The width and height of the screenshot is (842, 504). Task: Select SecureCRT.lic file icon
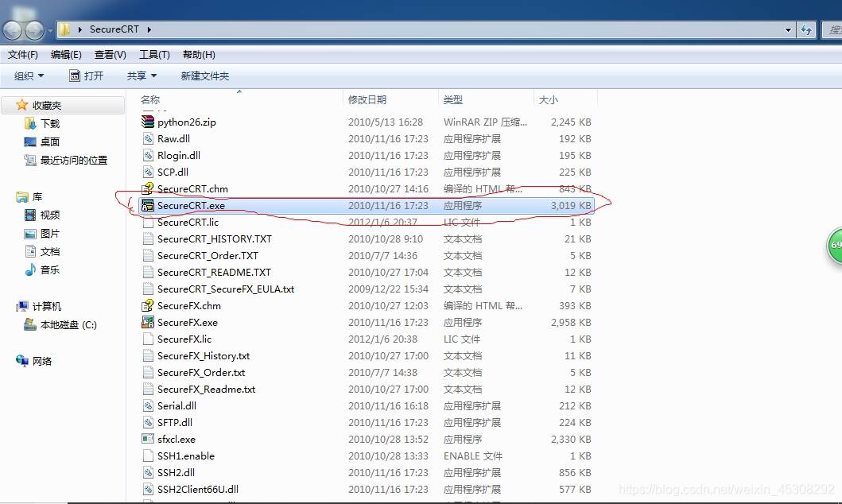click(x=148, y=222)
